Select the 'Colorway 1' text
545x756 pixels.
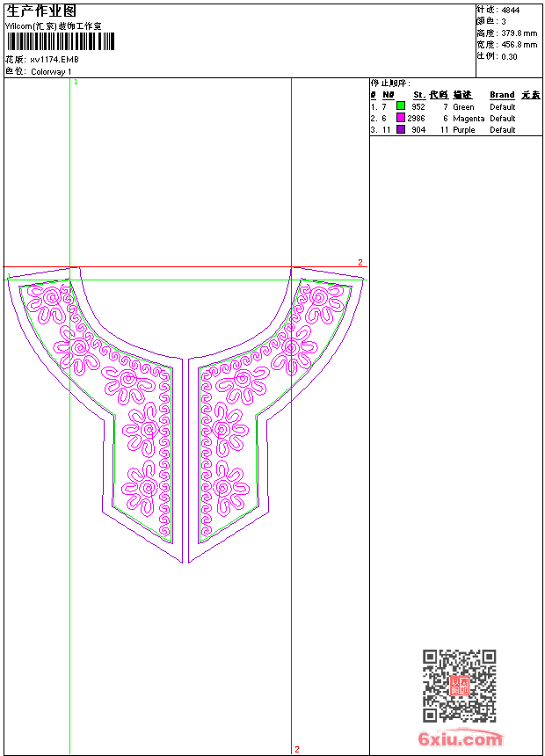coord(51,72)
